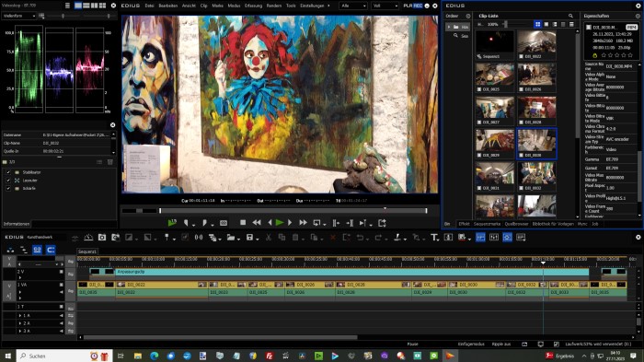This screenshot has width=644, height=362.
Task: Toggle REC recorder mode
Action: pos(418,6)
